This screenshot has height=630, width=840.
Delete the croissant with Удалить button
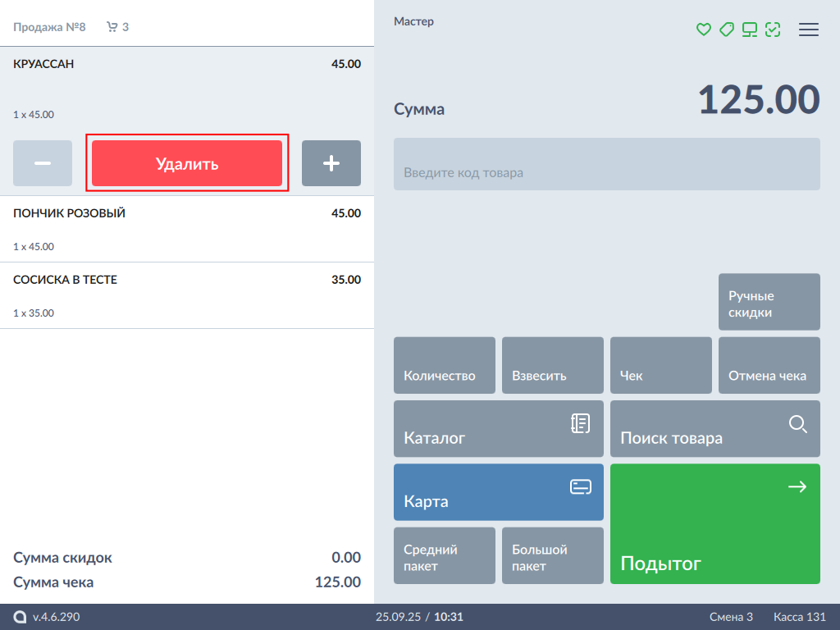187,163
